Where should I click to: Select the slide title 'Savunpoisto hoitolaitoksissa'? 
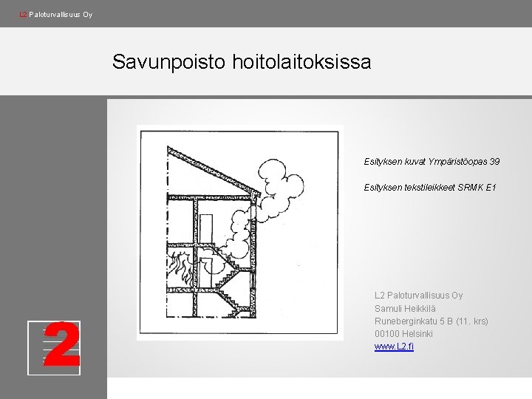[x=242, y=61]
